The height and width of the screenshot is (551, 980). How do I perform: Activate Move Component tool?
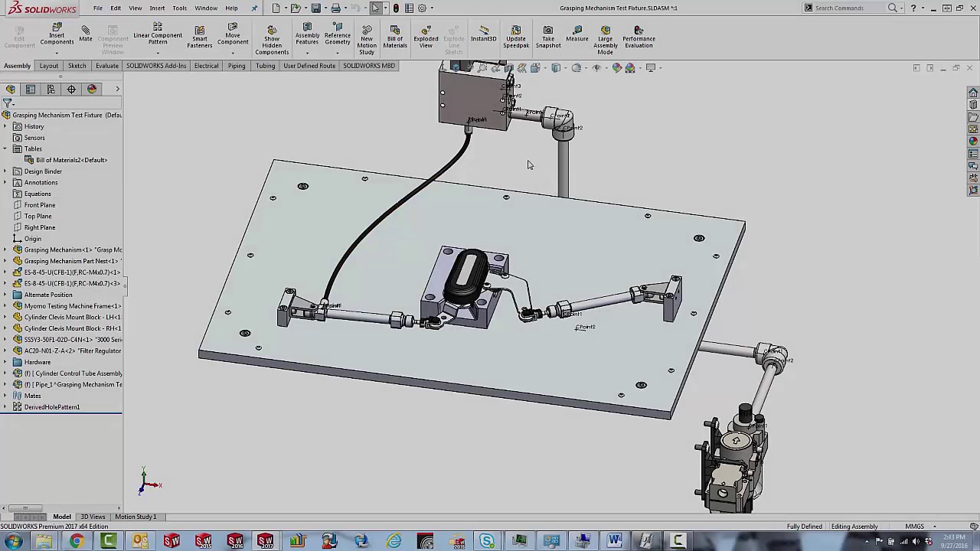coord(233,34)
